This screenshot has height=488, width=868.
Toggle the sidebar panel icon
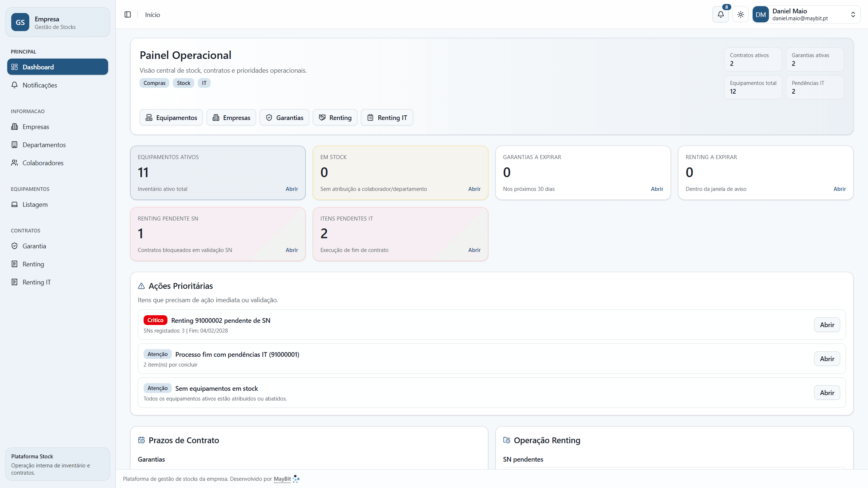click(x=128, y=14)
